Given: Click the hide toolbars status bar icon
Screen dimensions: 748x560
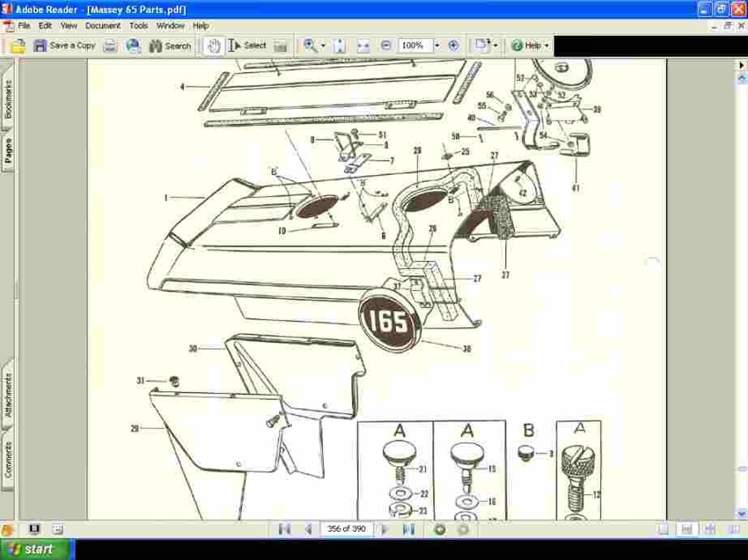Looking at the screenshot, I should [x=57, y=529].
